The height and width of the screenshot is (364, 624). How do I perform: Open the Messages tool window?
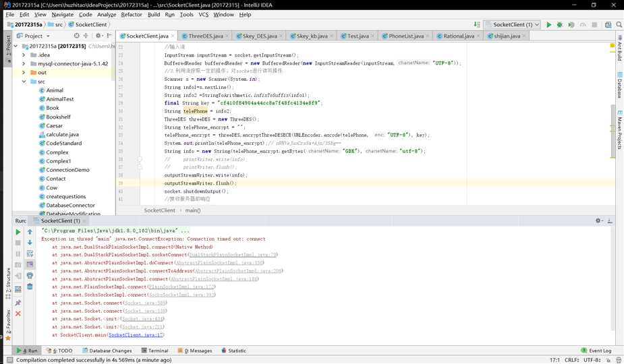tap(195, 351)
